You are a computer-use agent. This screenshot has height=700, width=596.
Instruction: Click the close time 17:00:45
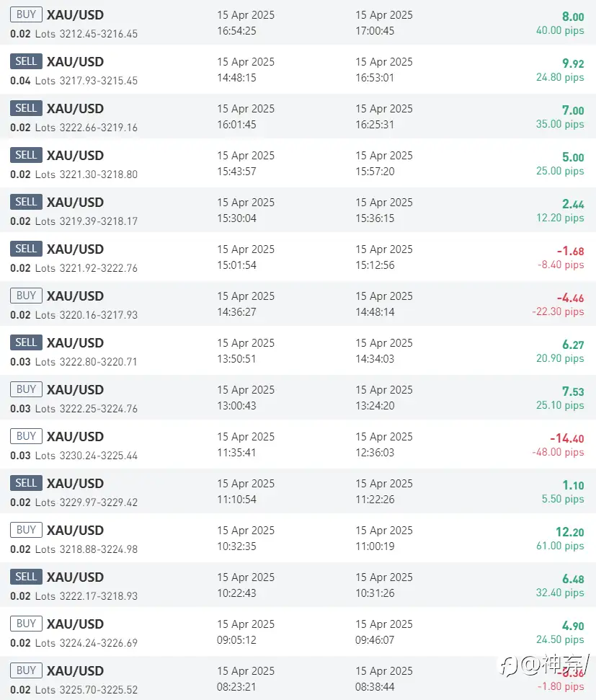(375, 31)
